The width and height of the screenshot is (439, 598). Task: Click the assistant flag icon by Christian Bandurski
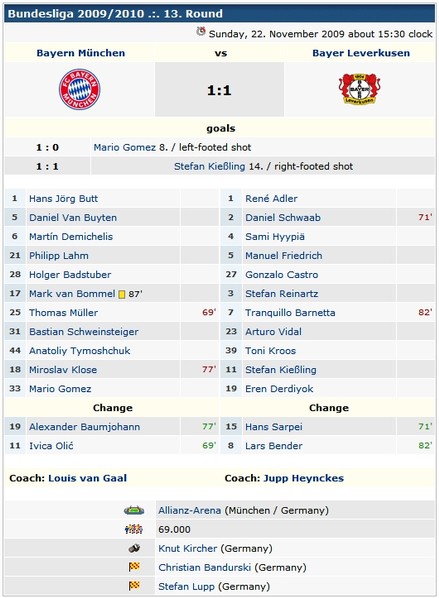click(x=134, y=567)
